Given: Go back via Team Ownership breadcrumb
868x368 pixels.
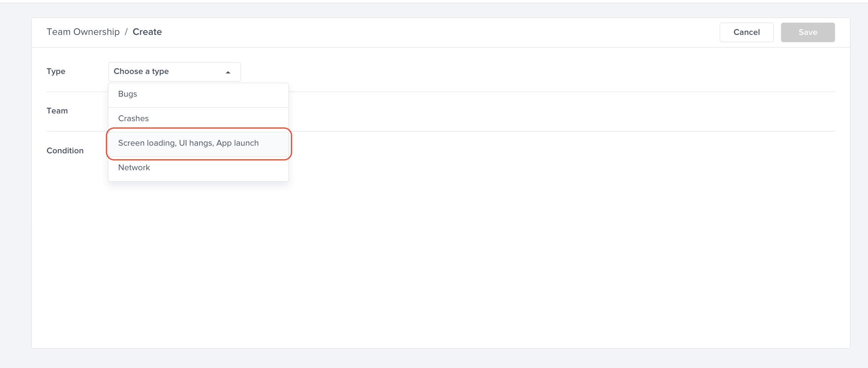Looking at the screenshot, I should [x=83, y=32].
